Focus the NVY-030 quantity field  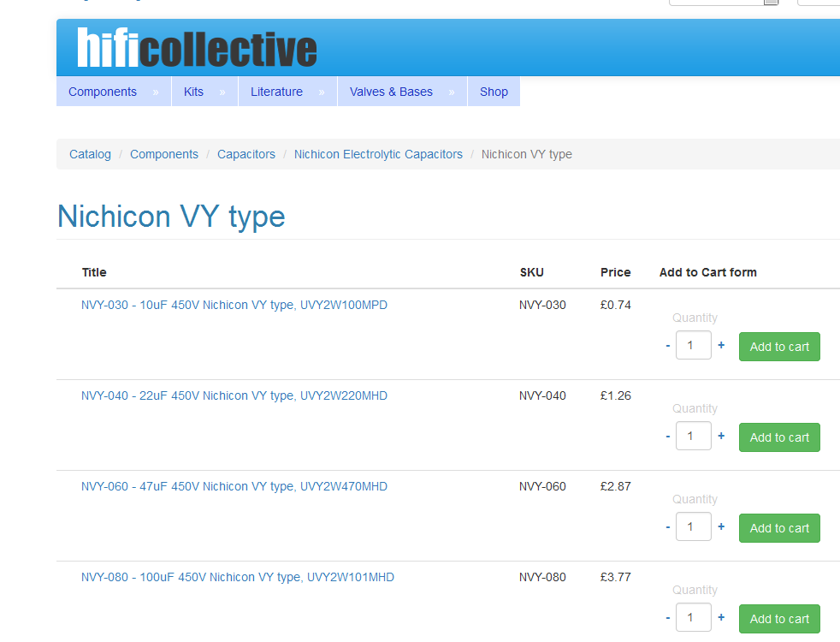click(x=693, y=345)
